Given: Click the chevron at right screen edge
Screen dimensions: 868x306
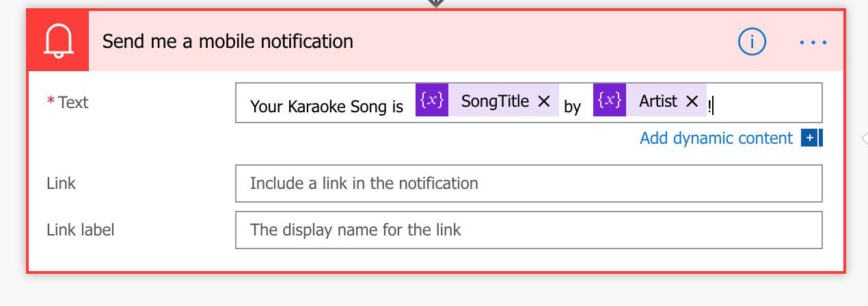Looking at the screenshot, I should coord(864,139).
